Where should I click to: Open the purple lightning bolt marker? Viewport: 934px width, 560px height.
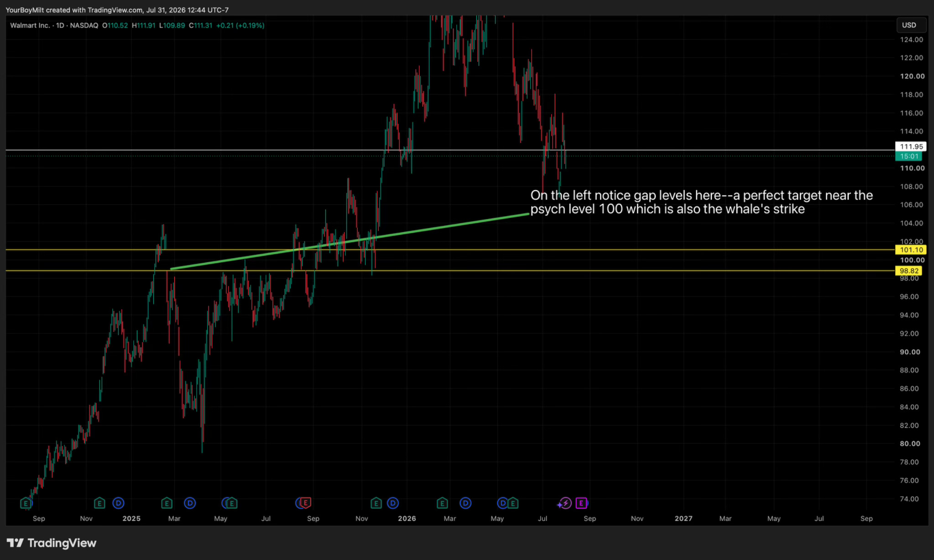565,503
